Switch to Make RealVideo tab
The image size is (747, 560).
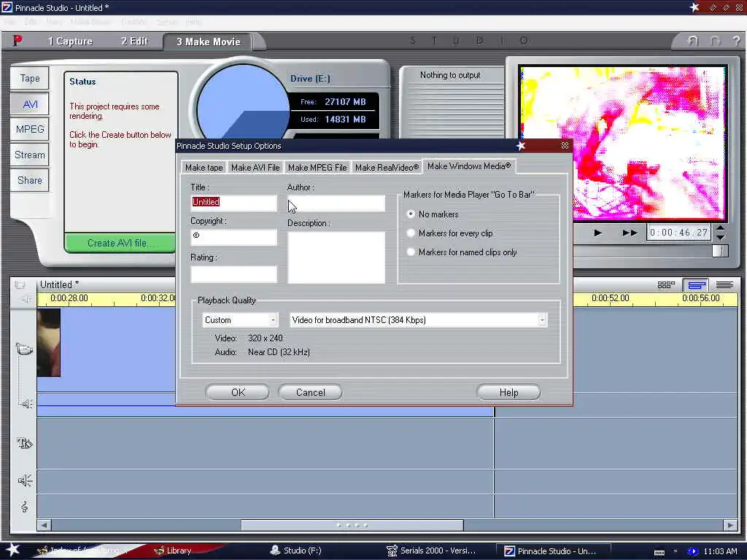pyautogui.click(x=387, y=168)
